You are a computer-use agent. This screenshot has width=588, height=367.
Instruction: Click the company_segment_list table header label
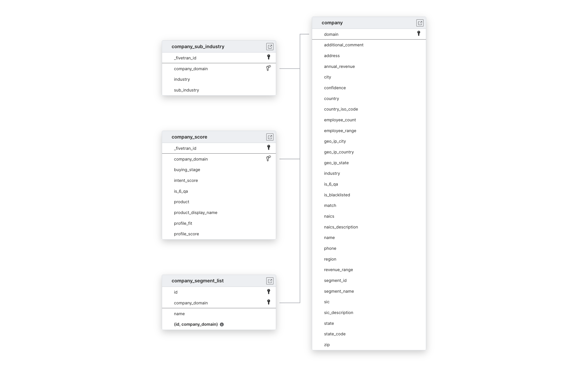(x=197, y=280)
